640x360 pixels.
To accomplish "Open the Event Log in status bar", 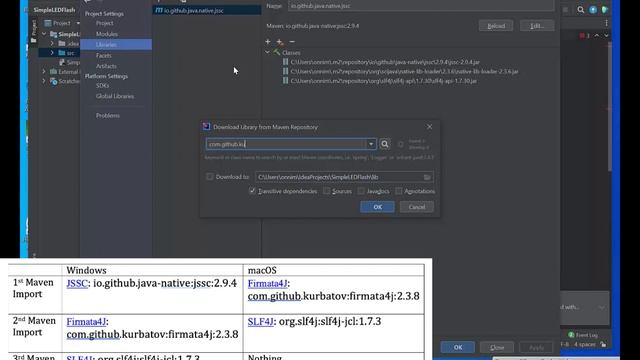I will click(583, 335).
